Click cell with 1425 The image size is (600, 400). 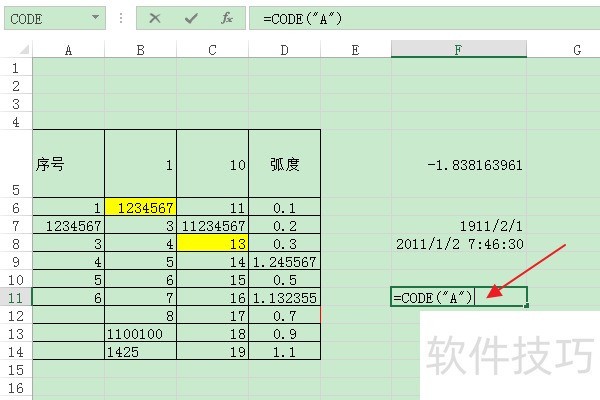[x=140, y=351]
